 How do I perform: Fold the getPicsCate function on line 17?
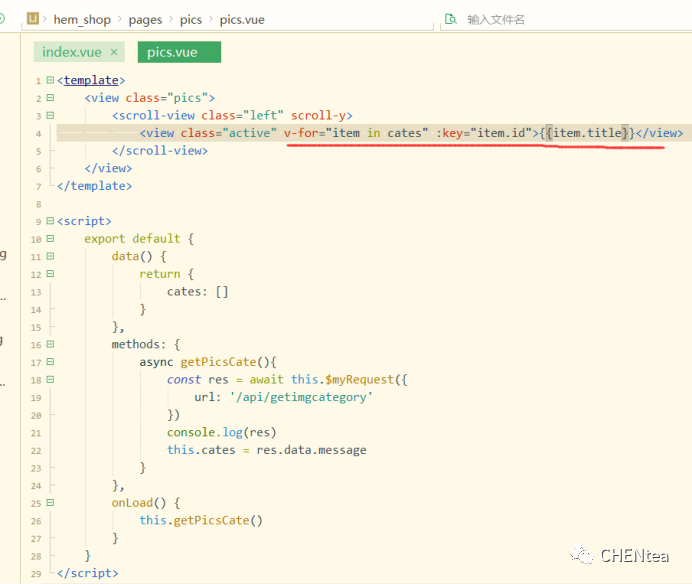pyautogui.click(x=50, y=362)
